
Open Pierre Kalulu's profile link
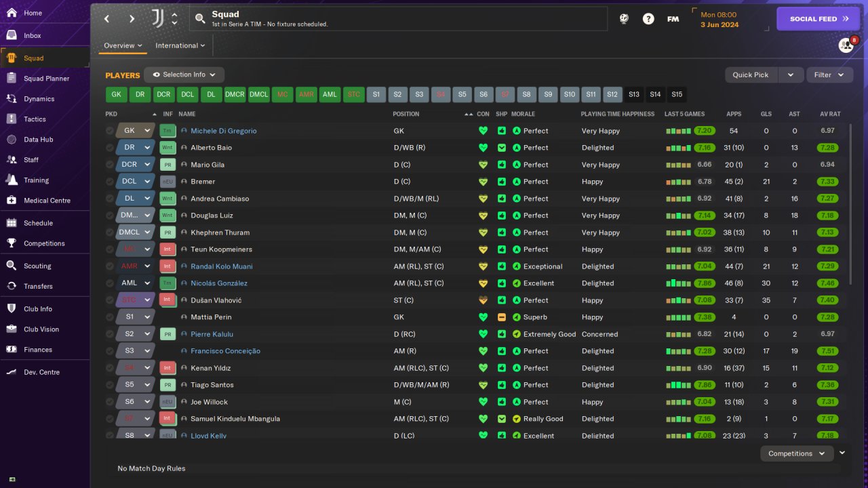212,334
